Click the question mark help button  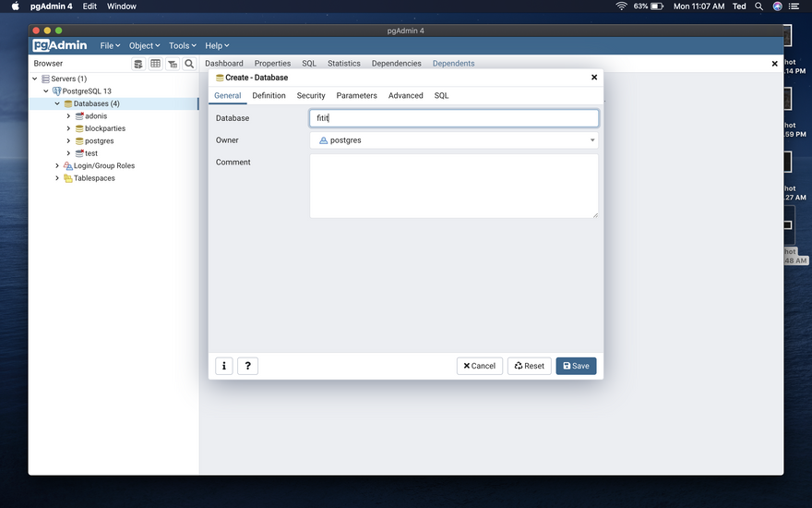pos(247,366)
